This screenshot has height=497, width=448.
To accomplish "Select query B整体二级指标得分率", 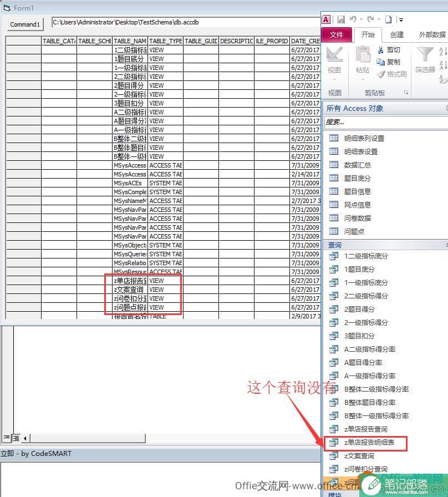I will (376, 389).
